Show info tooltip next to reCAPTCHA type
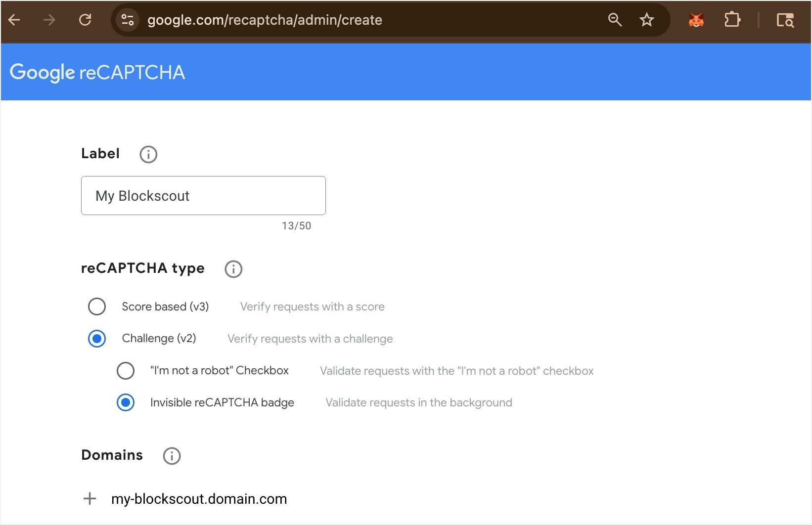 [x=233, y=269]
